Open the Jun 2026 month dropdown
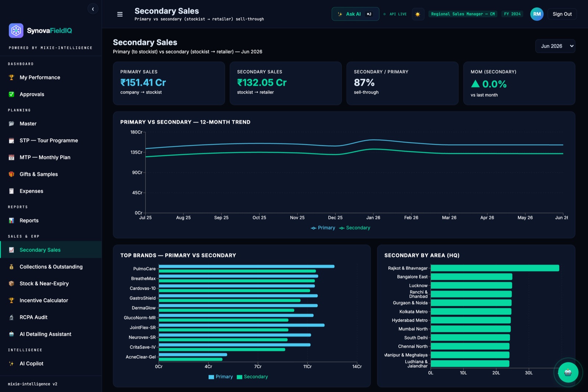This screenshot has width=588, height=392. point(555,46)
